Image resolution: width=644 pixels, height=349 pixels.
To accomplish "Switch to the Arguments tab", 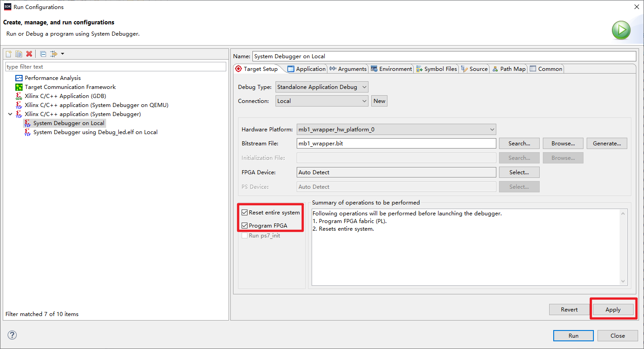I will pyautogui.click(x=348, y=69).
